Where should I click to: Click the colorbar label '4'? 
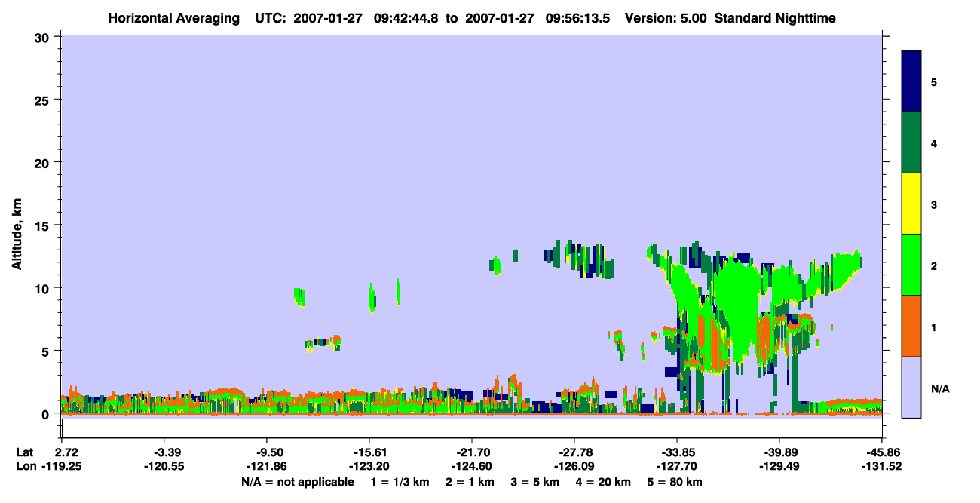pos(934,143)
